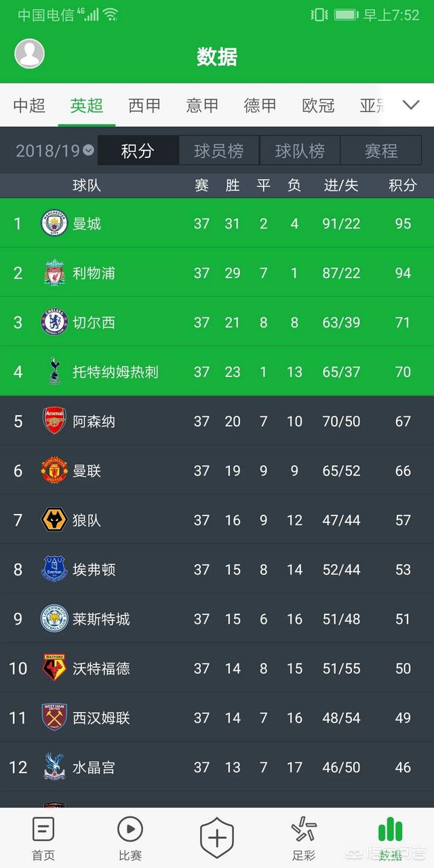Open the 比赛 play icon
Screen dimensions: 434x868
pyautogui.click(x=130, y=838)
